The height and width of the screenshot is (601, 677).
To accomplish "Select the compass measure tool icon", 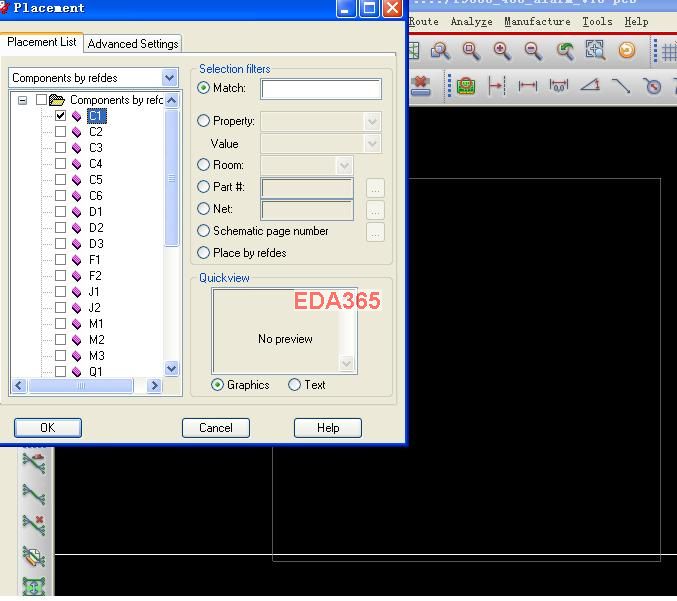I will pos(652,86).
